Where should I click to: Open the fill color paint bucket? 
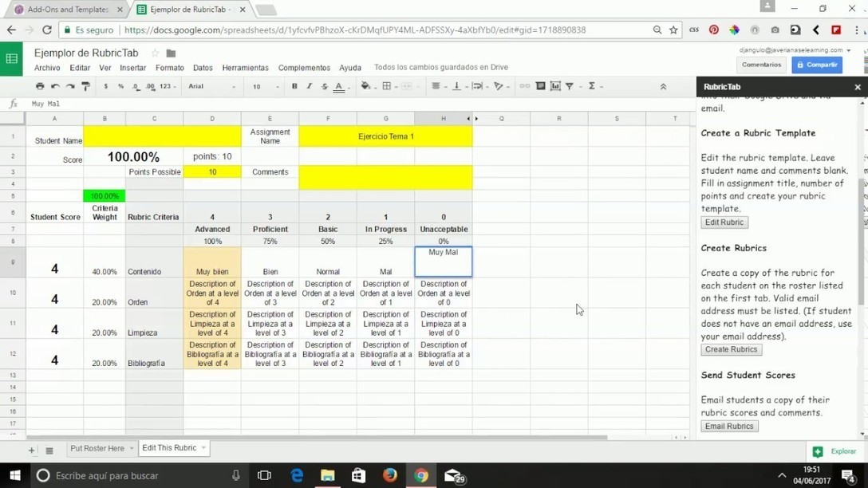click(365, 86)
